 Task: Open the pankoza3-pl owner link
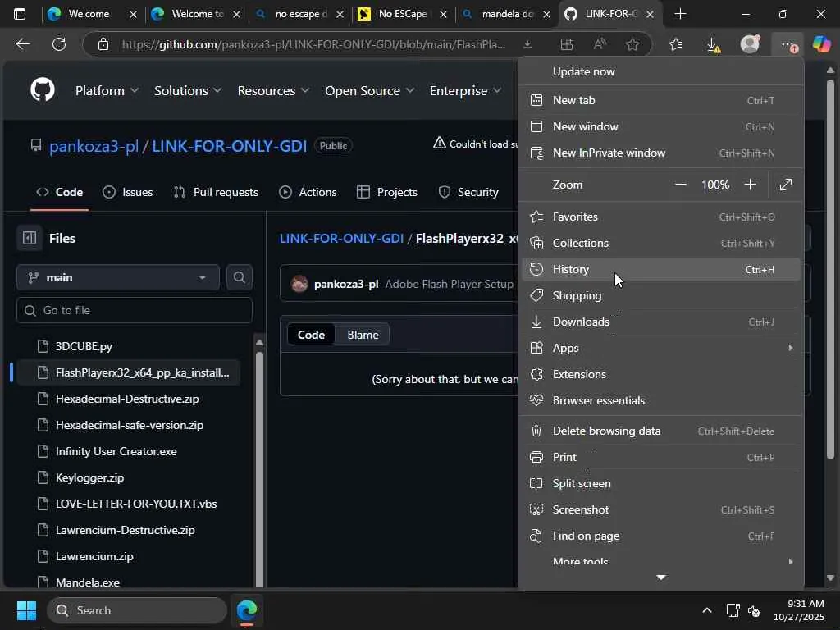pos(94,146)
